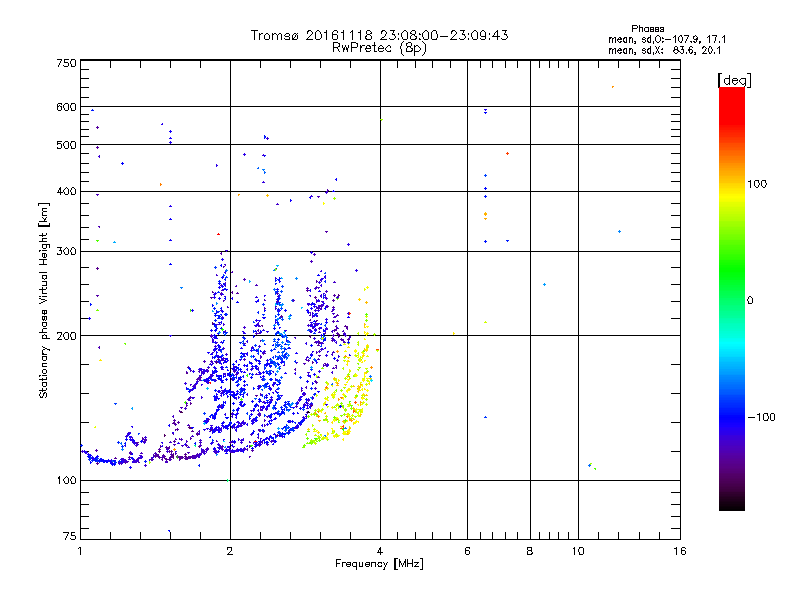The image size is (800, 600).
Task: Click the 'mean, sd,O:-107.9, 17.1' statistic
Action: pyautogui.click(x=667, y=39)
